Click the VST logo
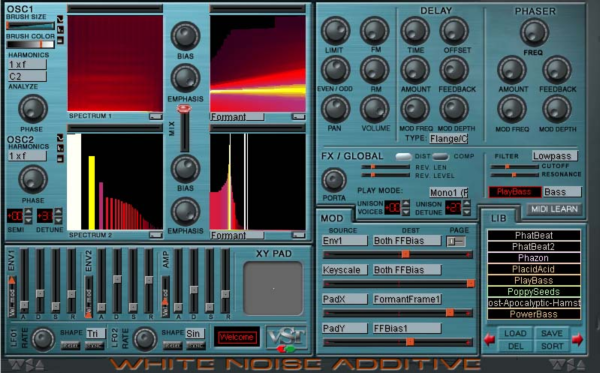The height and width of the screenshot is (373, 600). click(x=287, y=339)
